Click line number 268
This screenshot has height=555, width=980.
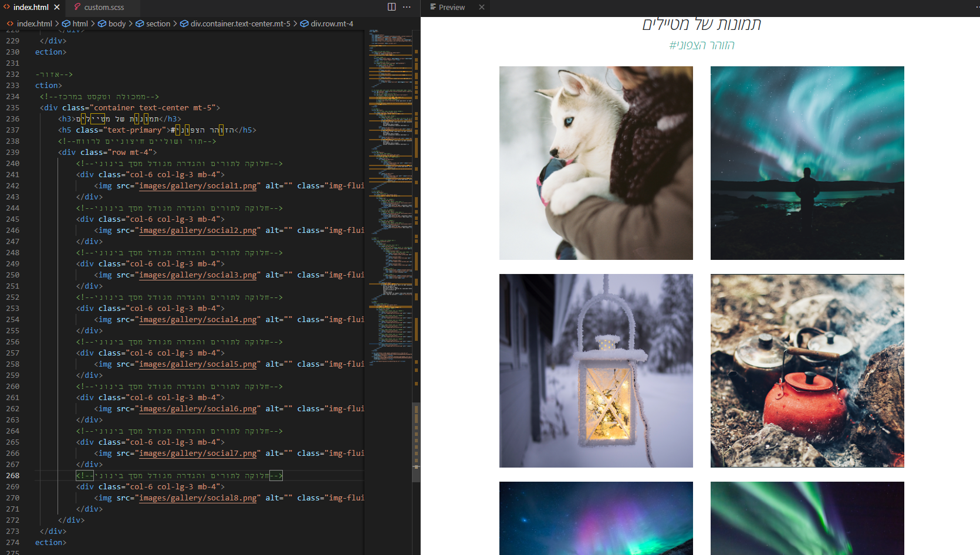click(x=12, y=476)
